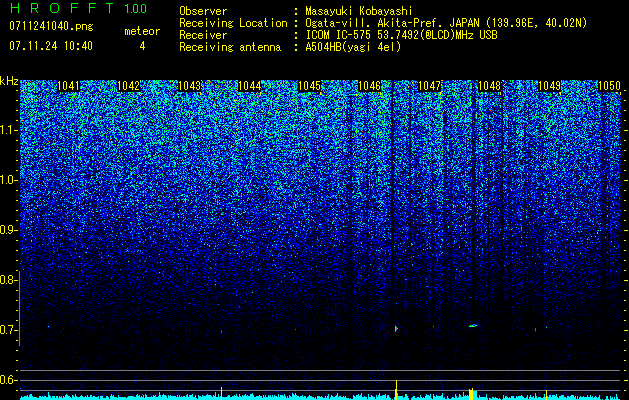
Task: Click the version number 1.0.0
Action: tap(136, 9)
